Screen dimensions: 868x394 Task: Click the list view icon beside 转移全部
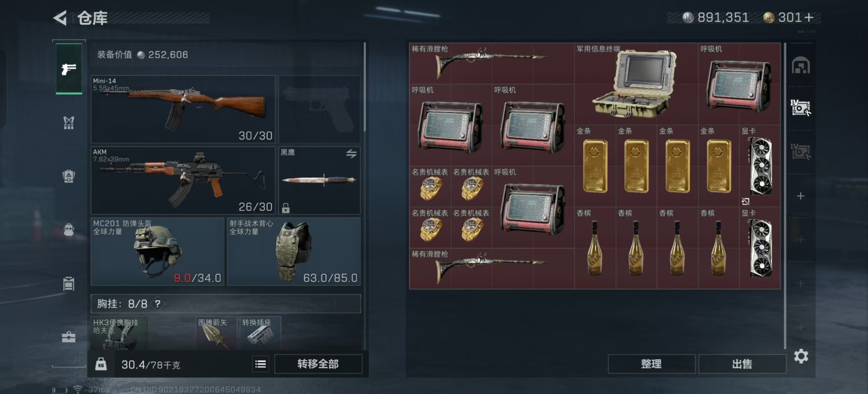pos(260,364)
